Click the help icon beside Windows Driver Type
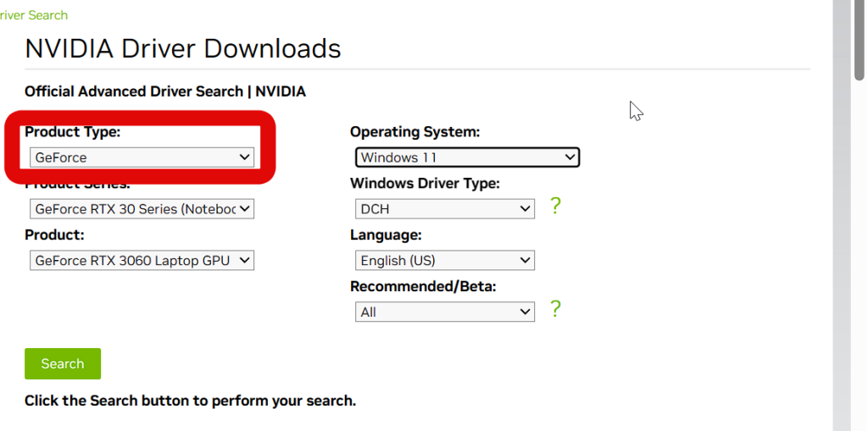868x431 pixels. click(x=555, y=206)
